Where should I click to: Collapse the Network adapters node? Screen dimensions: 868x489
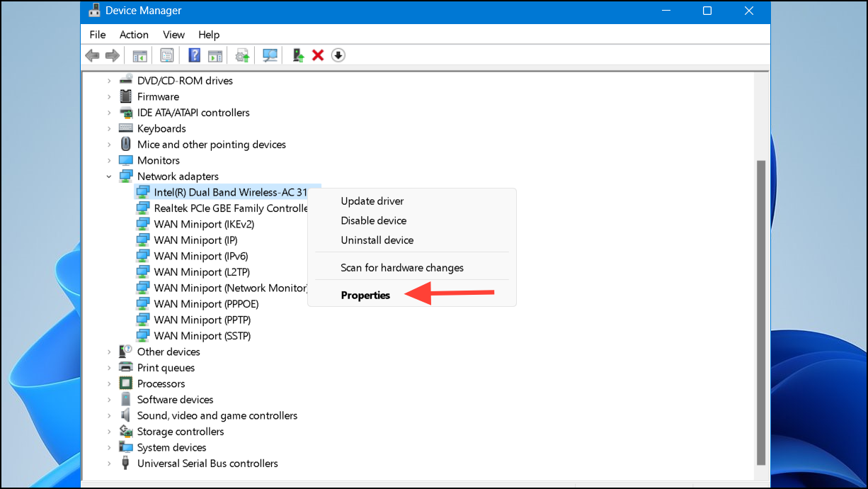click(109, 176)
